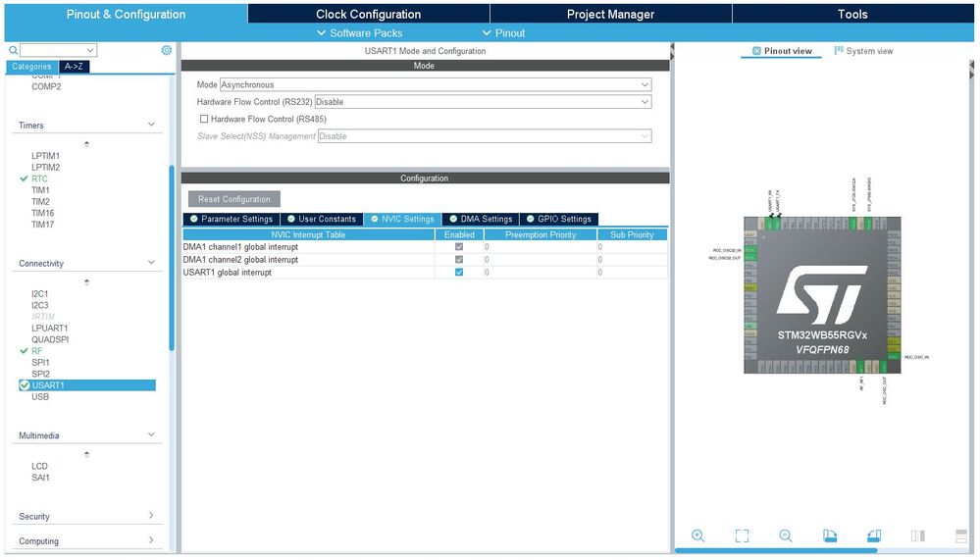This screenshot has width=980, height=560.
Task: Collapse the Multimedia category
Action: (151, 435)
